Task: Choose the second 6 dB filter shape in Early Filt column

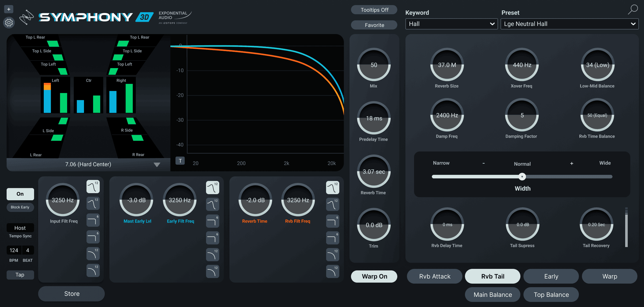Action: pos(213,238)
